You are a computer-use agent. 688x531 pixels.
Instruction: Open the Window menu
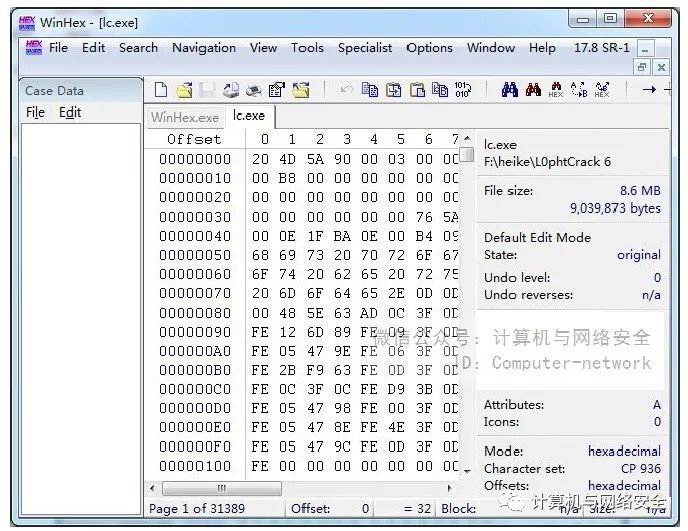click(491, 47)
